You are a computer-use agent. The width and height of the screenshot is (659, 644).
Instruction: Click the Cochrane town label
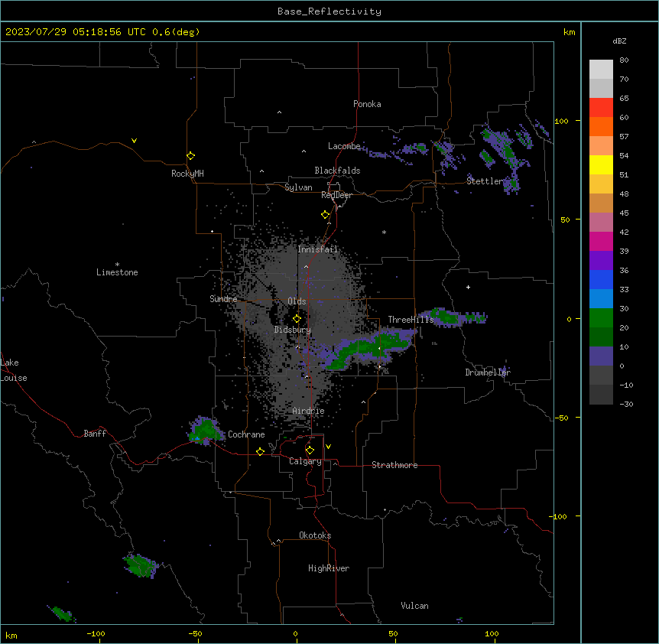246,434
